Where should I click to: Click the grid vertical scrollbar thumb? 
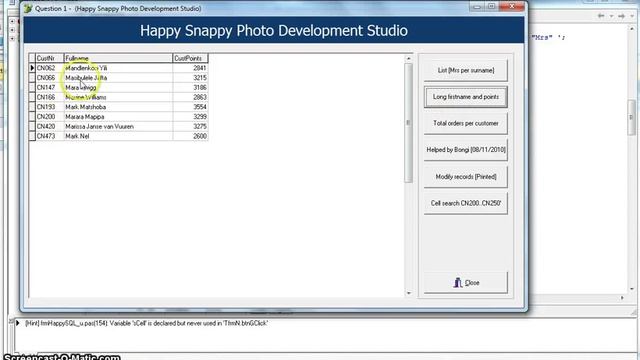pos(409,123)
